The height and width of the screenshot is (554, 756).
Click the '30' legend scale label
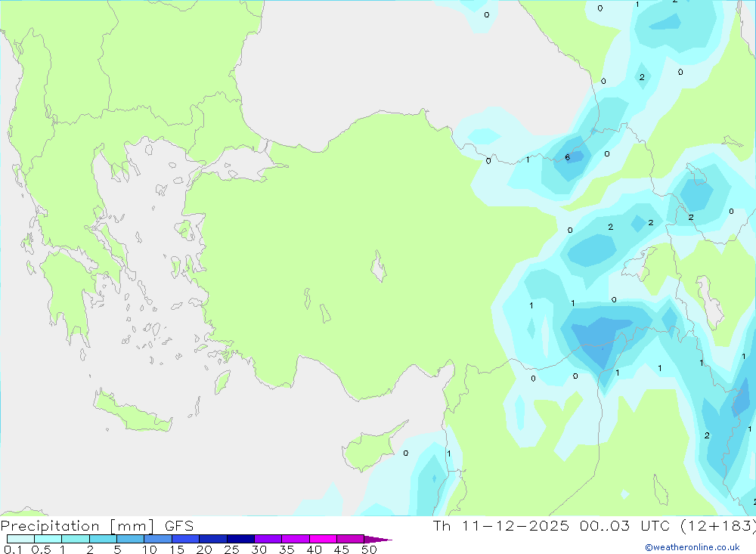[259, 549]
